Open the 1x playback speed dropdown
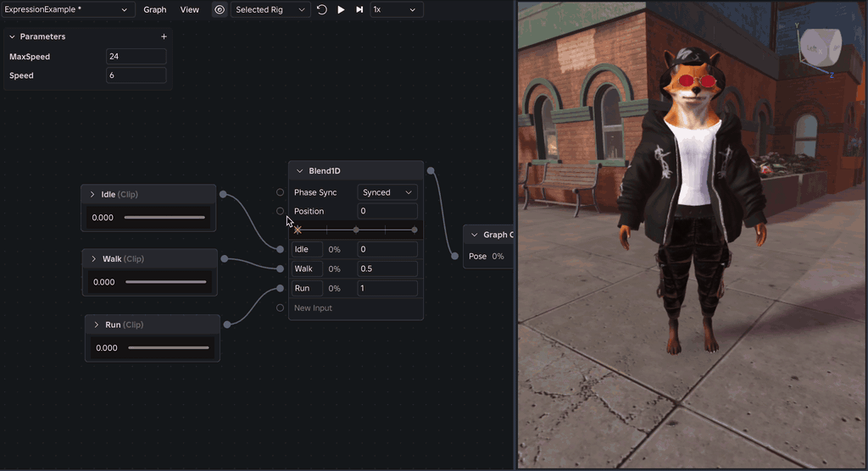Screen dimensions: 868x471 [x=395, y=9]
